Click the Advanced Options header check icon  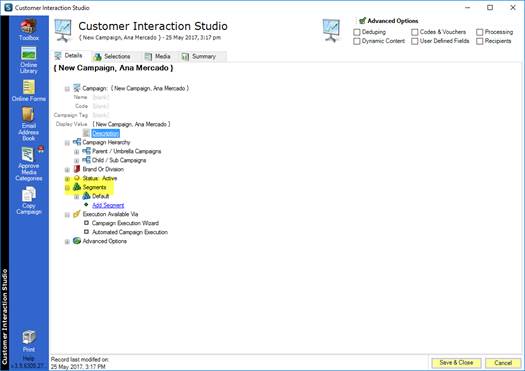pos(362,21)
